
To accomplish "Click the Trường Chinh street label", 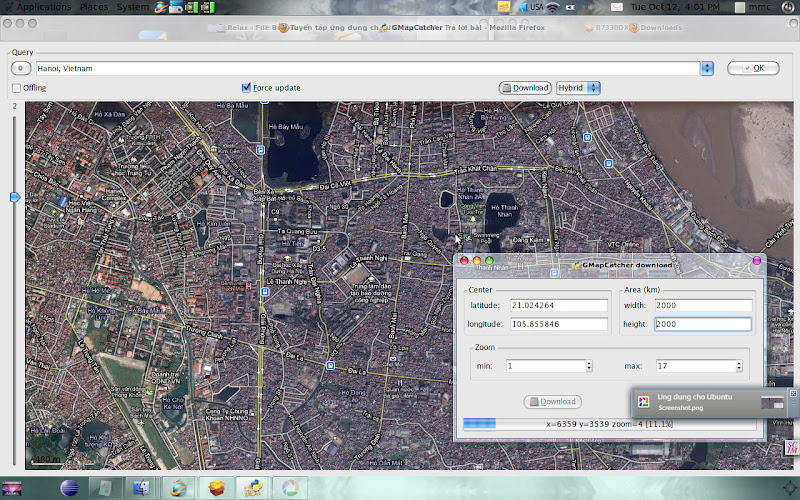I will 204,332.
